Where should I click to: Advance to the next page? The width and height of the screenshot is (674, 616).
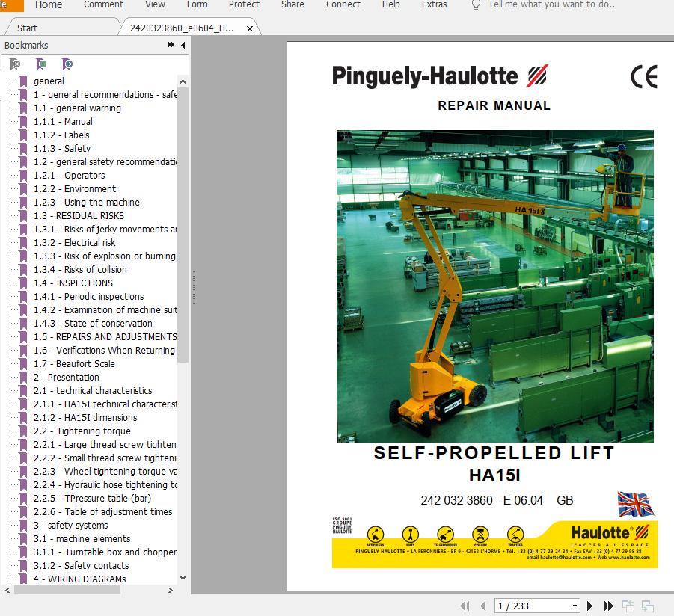(589, 606)
